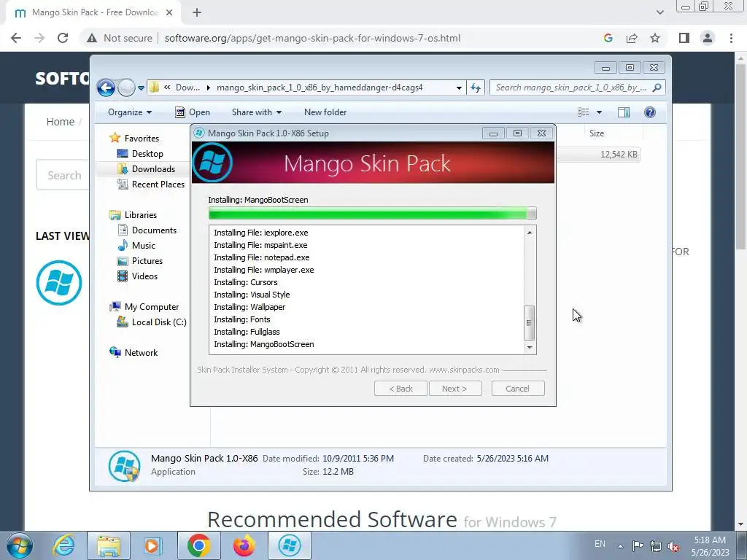
Task: Open Documents library in navigation pane
Action: 154,230
